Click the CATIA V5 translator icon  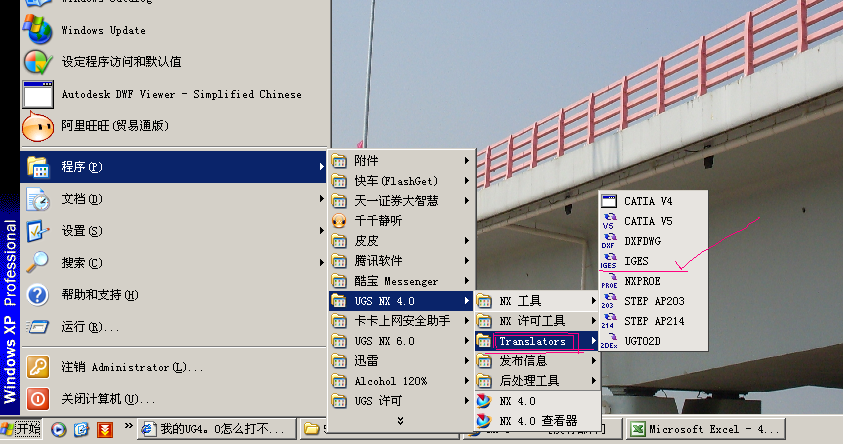[x=609, y=221]
